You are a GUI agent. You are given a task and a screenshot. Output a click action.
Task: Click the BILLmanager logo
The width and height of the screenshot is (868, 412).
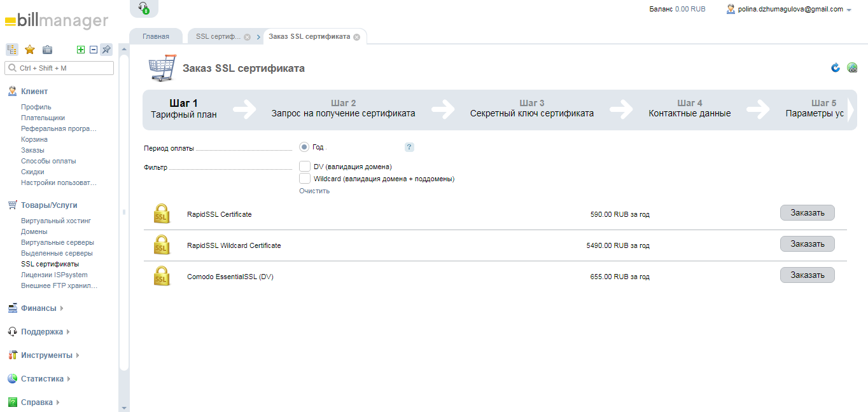click(57, 21)
